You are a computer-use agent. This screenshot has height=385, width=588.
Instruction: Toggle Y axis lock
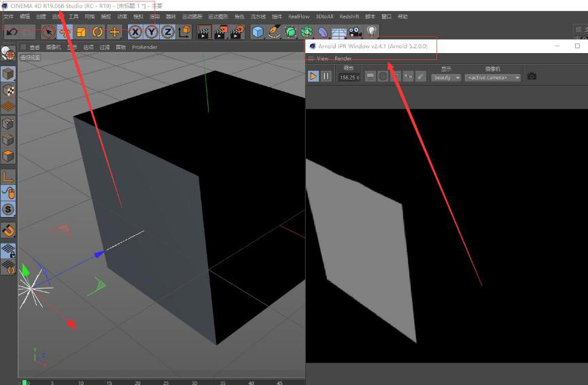(152, 32)
